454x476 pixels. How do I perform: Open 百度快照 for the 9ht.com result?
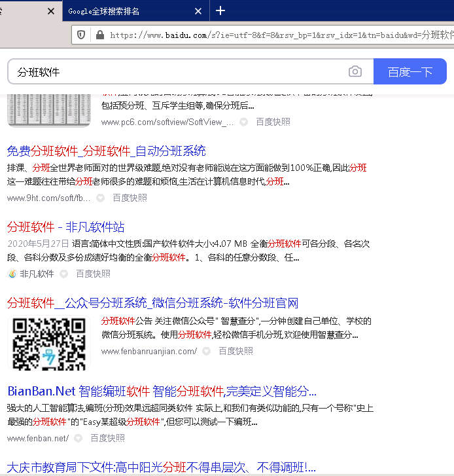click(130, 198)
